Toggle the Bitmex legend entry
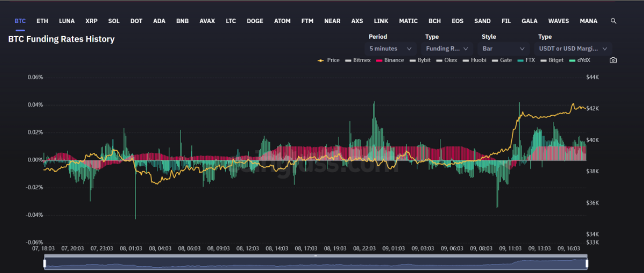 pyautogui.click(x=358, y=60)
